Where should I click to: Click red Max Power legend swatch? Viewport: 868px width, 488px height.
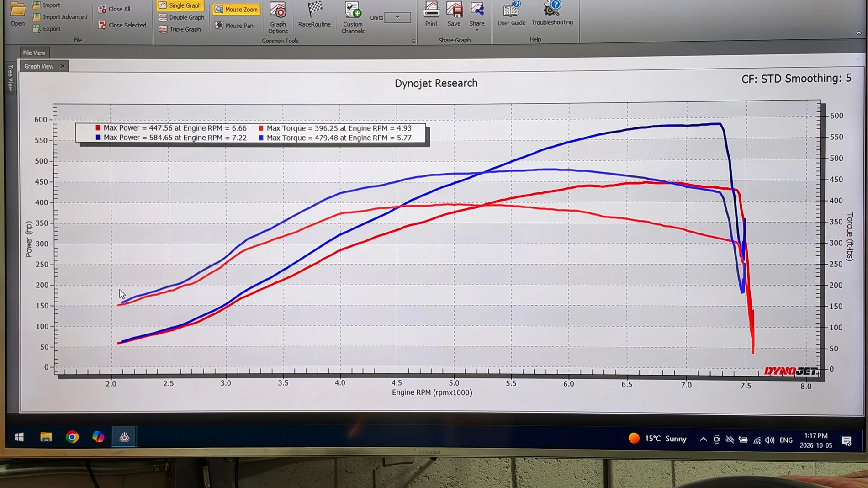click(98, 128)
